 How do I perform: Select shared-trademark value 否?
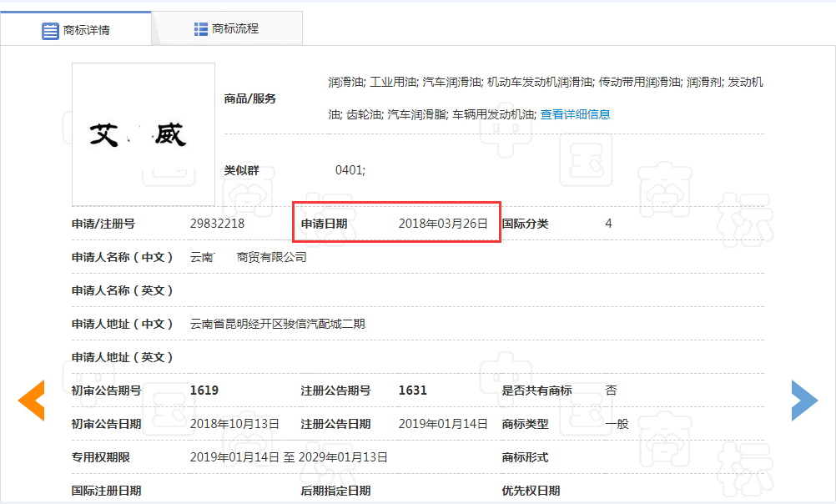point(611,391)
